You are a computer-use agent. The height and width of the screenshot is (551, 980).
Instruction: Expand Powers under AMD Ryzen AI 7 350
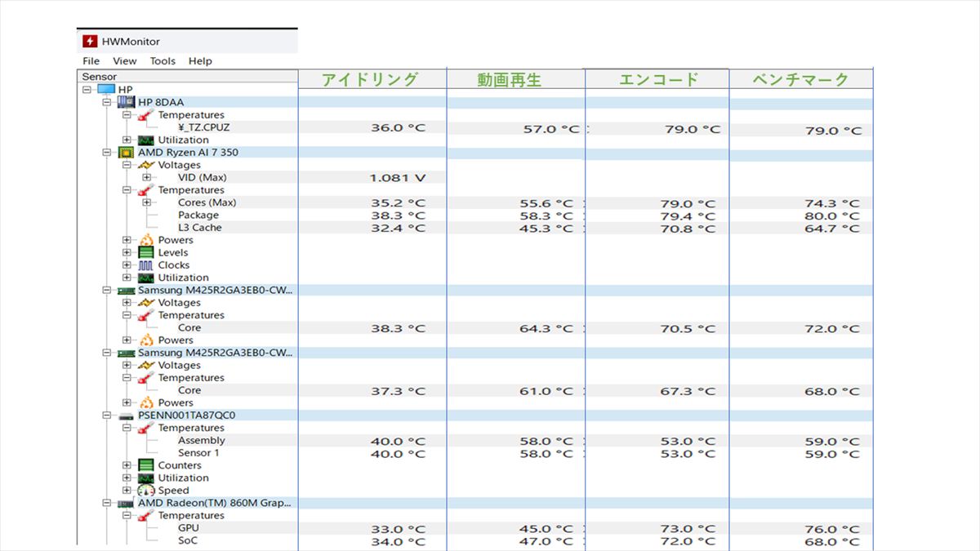(127, 240)
